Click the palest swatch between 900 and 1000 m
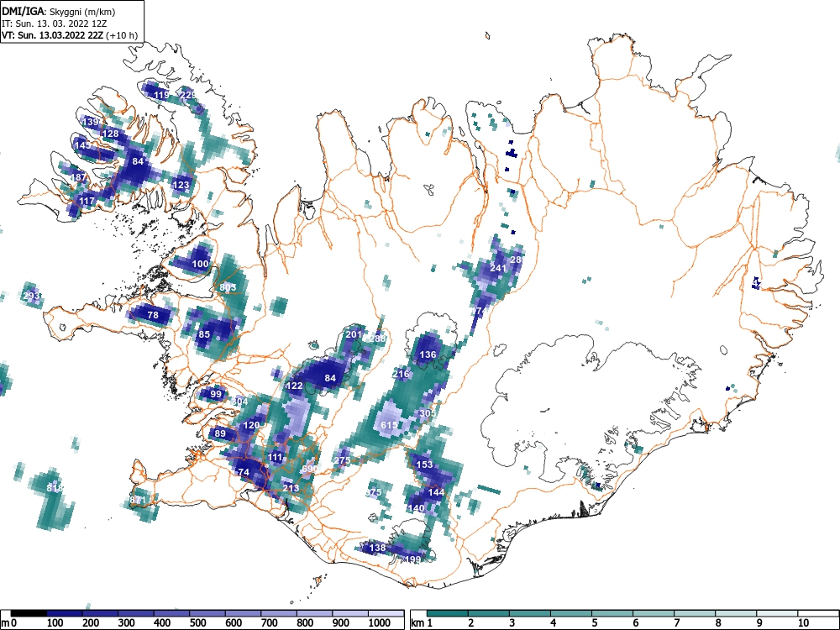Screen dimensions: 840x630 [349, 613]
